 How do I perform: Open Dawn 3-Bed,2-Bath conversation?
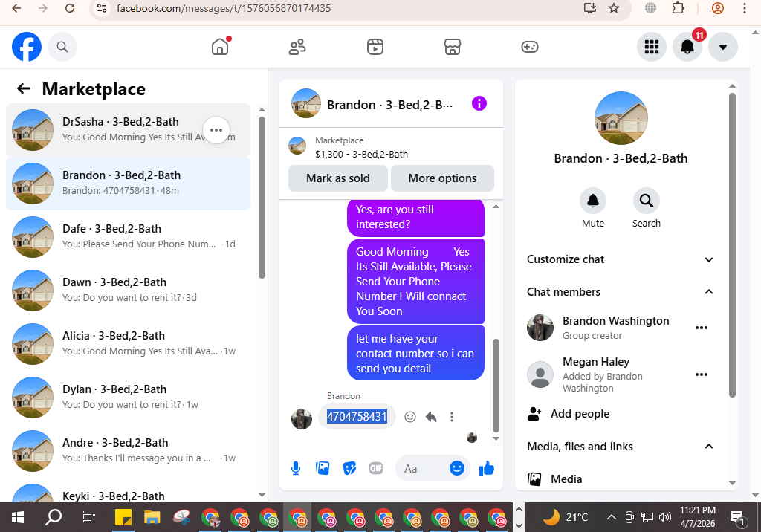point(128,291)
